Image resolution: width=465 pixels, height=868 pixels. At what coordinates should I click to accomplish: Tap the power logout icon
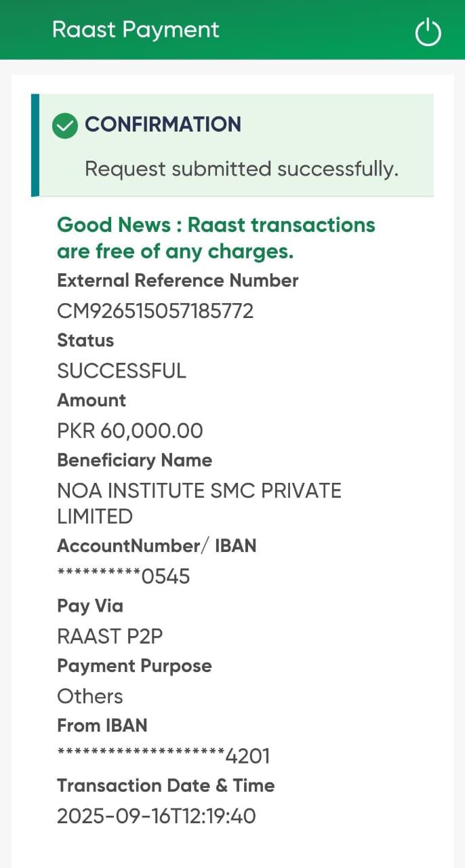point(428,32)
